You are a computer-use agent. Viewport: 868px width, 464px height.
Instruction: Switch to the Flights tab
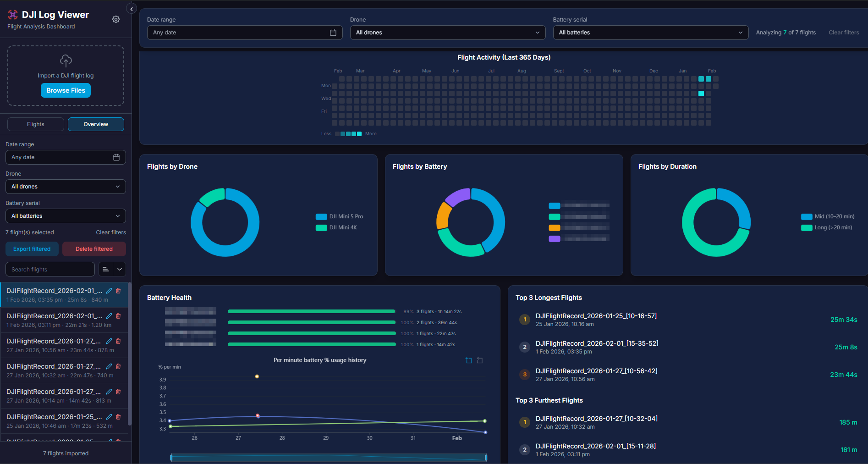[35, 124]
